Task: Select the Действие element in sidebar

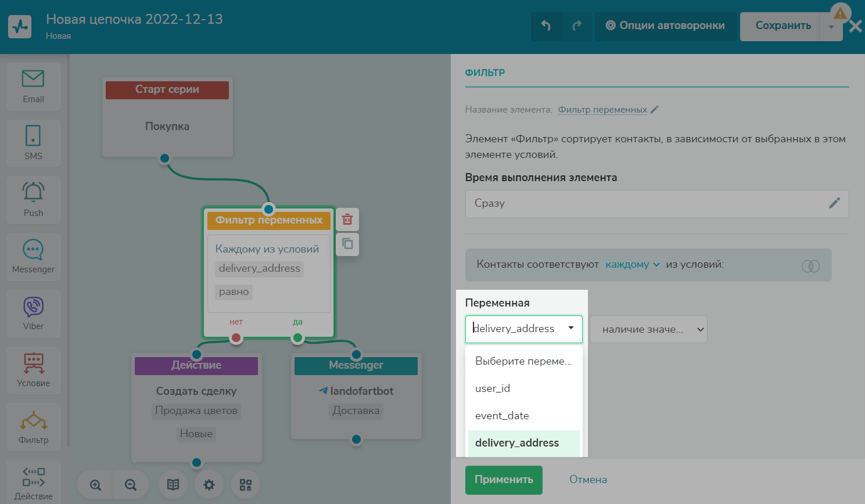Action: point(33,482)
